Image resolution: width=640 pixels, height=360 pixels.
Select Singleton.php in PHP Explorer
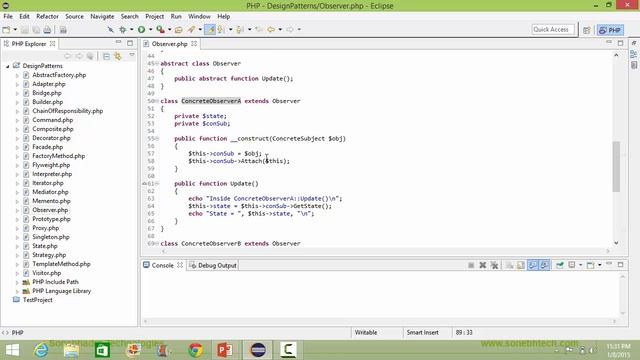point(51,237)
